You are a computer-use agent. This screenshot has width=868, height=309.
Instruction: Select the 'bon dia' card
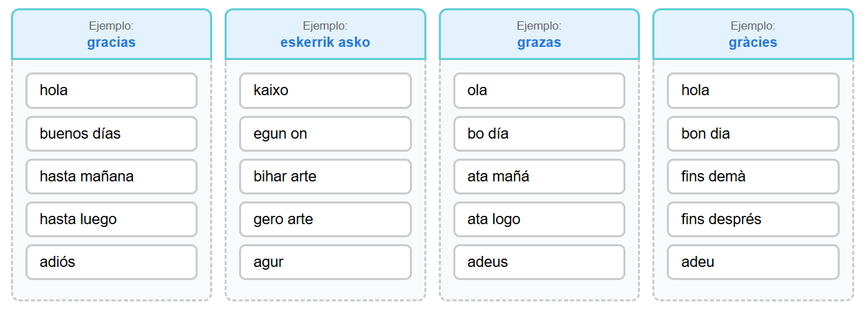tap(754, 134)
